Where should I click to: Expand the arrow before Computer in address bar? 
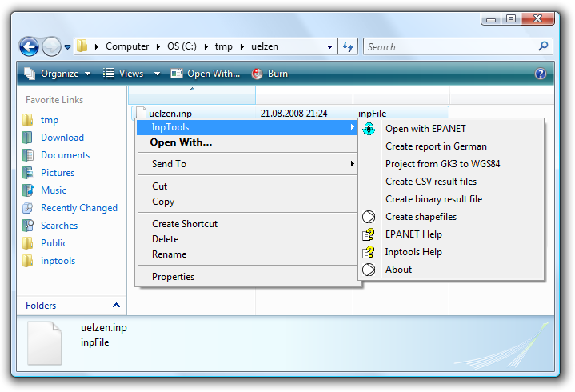click(97, 46)
